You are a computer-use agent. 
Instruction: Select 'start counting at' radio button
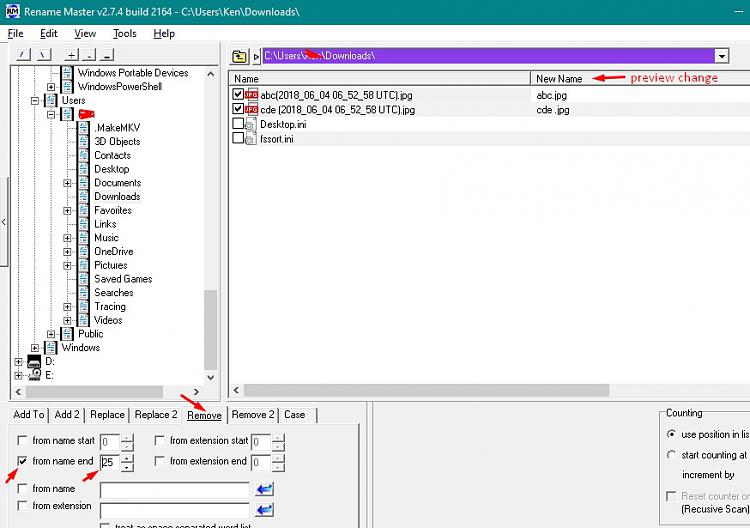click(672, 454)
